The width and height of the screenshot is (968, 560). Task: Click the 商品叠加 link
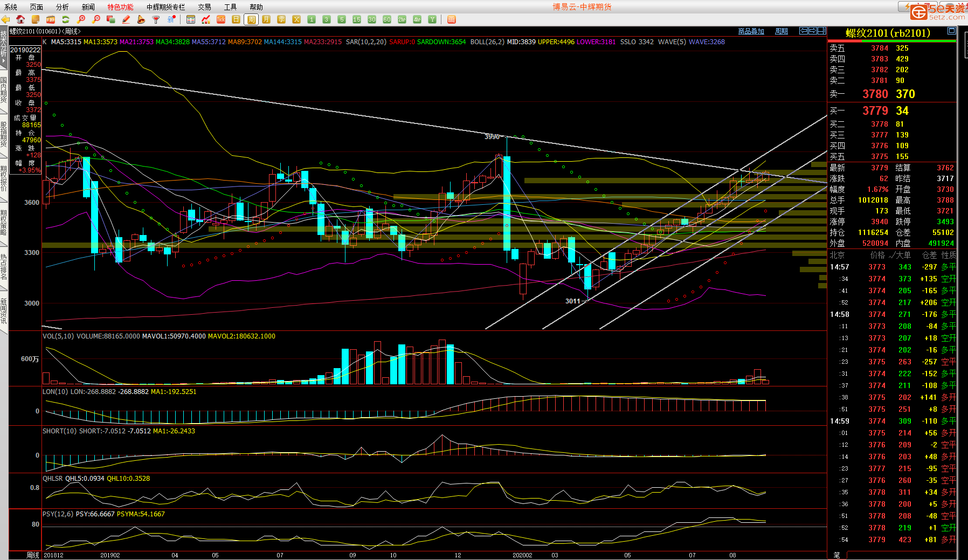(x=751, y=31)
